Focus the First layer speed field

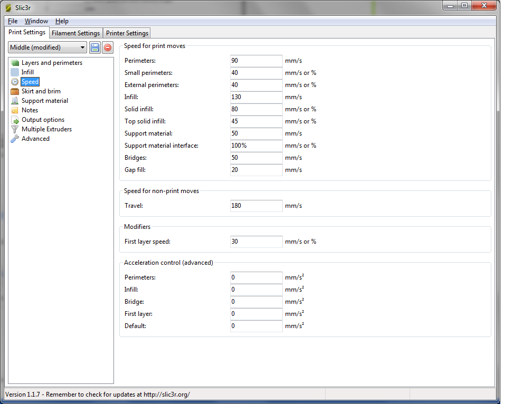[256, 242]
